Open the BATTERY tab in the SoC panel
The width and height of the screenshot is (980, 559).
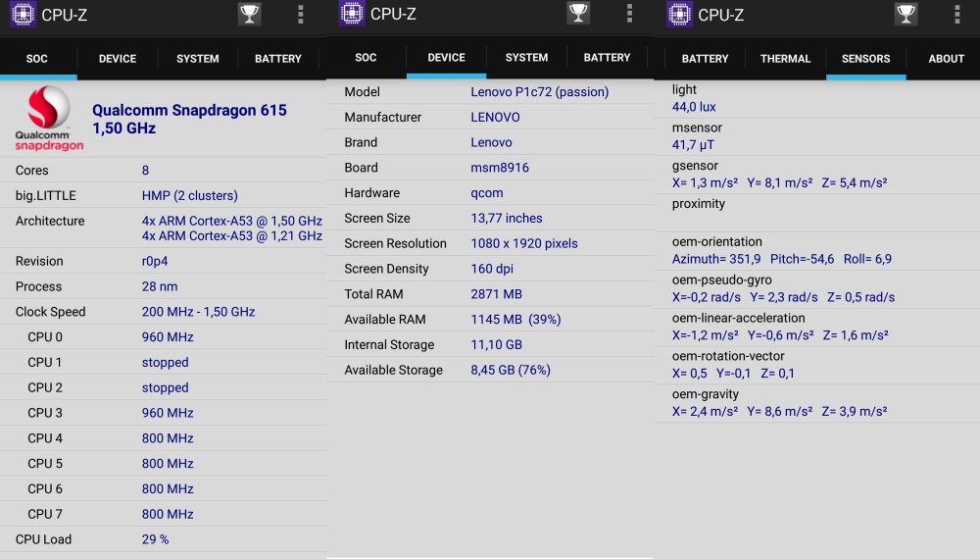[278, 59]
